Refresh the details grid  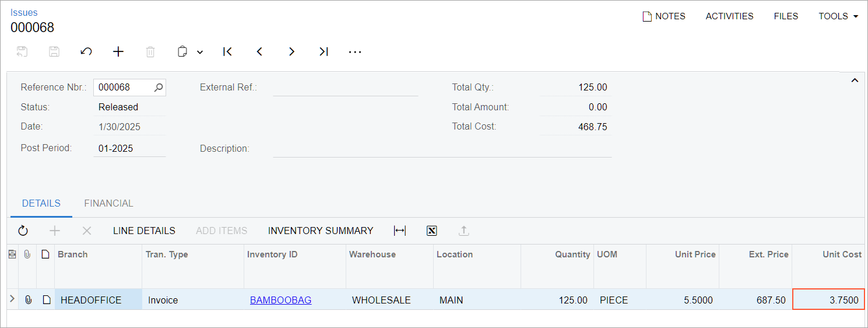click(23, 231)
